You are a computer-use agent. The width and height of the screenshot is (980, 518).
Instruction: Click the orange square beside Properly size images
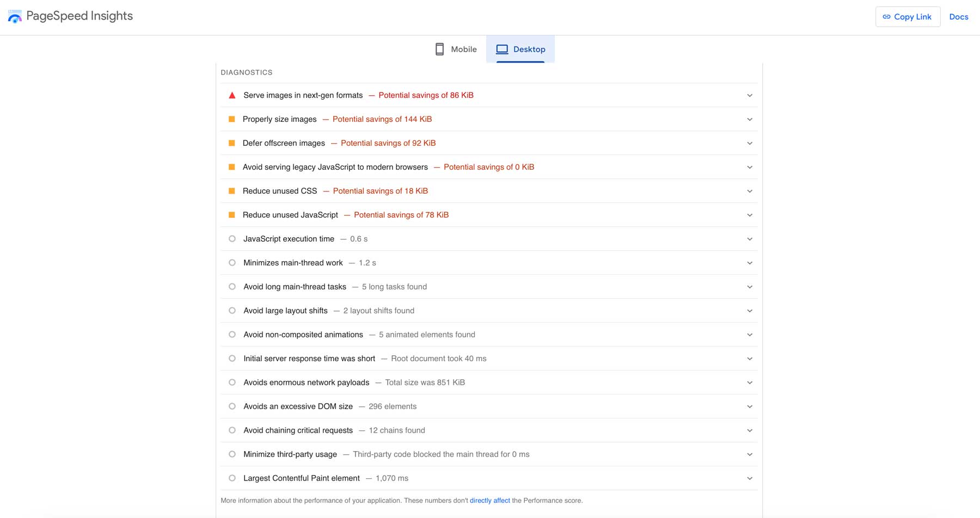[232, 119]
